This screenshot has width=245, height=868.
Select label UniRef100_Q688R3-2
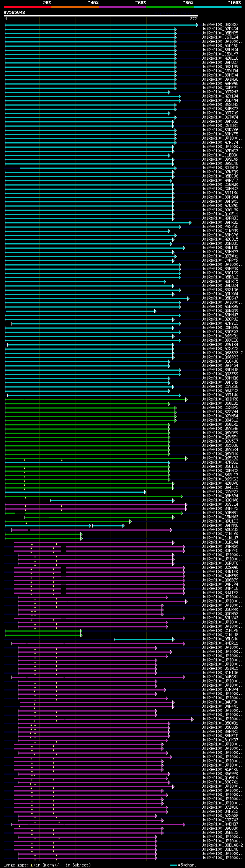coord(222,353)
